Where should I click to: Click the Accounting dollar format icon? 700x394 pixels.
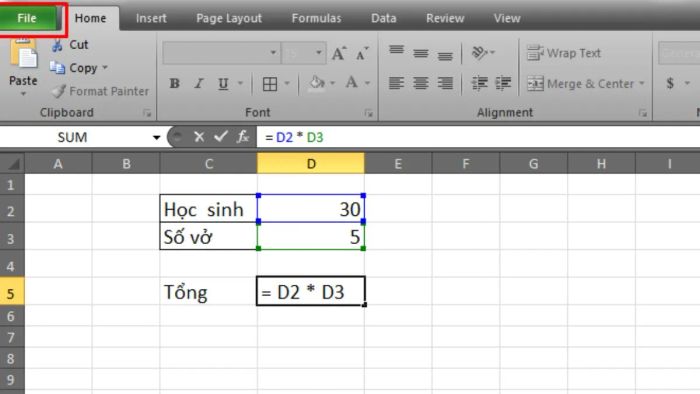[670, 83]
